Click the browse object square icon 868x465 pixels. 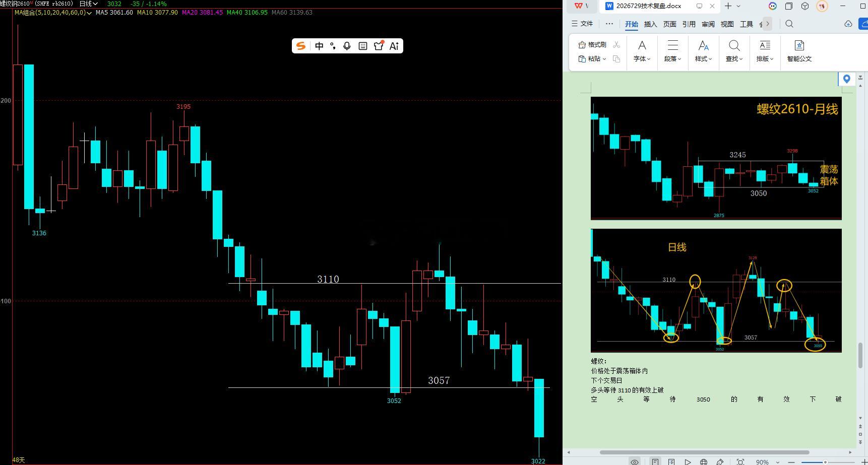860,434
